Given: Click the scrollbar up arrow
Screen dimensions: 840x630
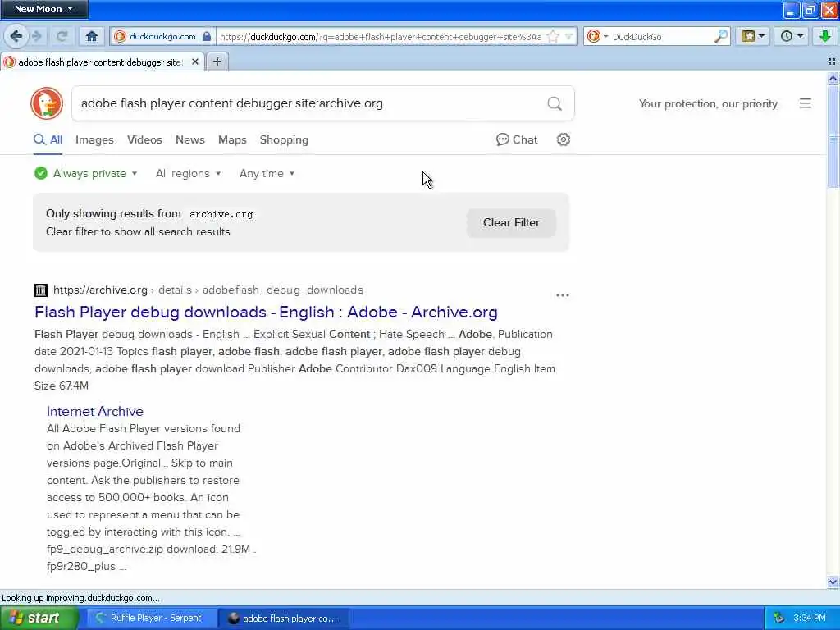Looking at the screenshot, I should pyautogui.click(x=833, y=79).
